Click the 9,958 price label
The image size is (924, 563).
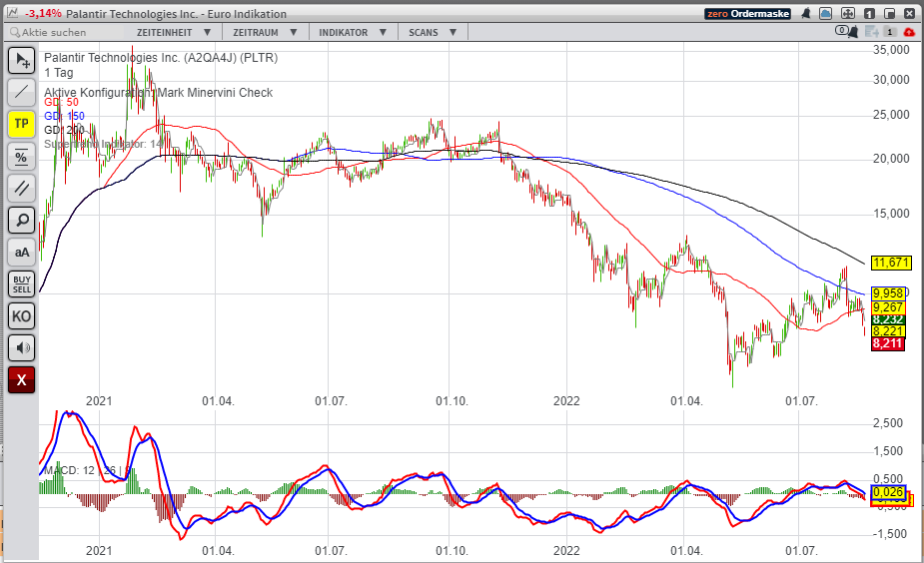pyautogui.click(x=888, y=293)
